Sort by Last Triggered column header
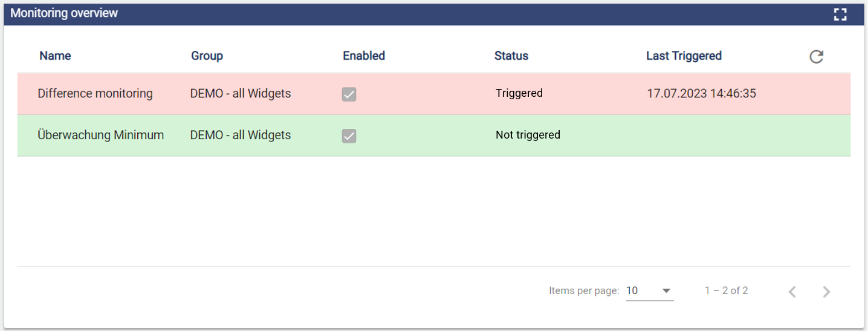This screenshot has width=868, height=331. [684, 56]
